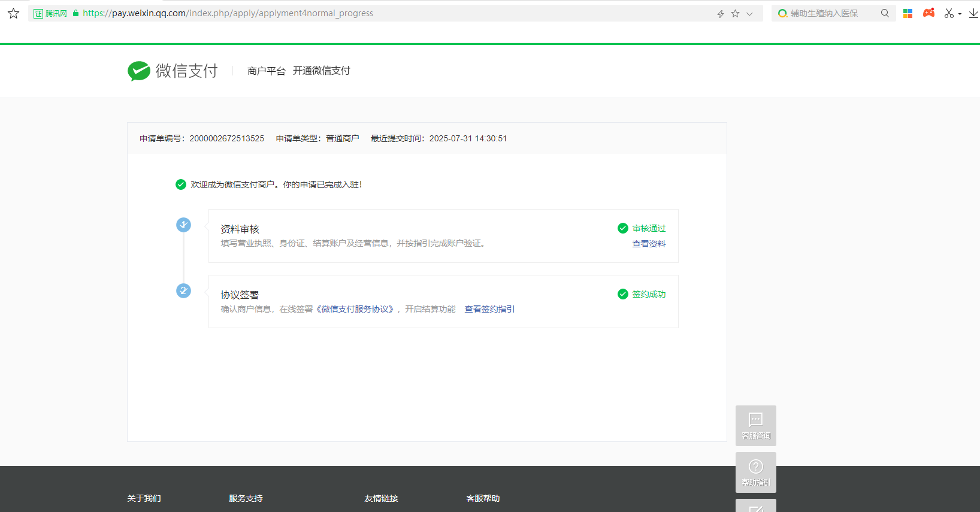Click the green padlock security icon
The image size is (980, 512).
(75, 13)
